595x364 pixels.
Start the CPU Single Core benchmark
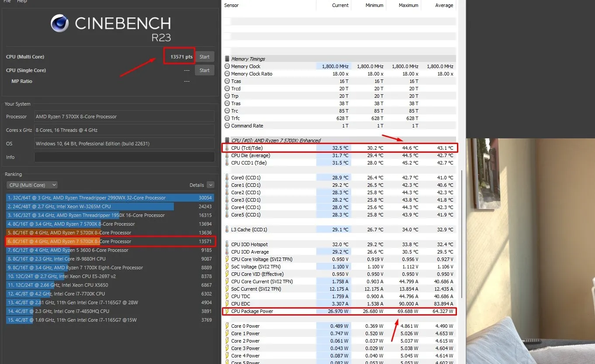pos(204,70)
